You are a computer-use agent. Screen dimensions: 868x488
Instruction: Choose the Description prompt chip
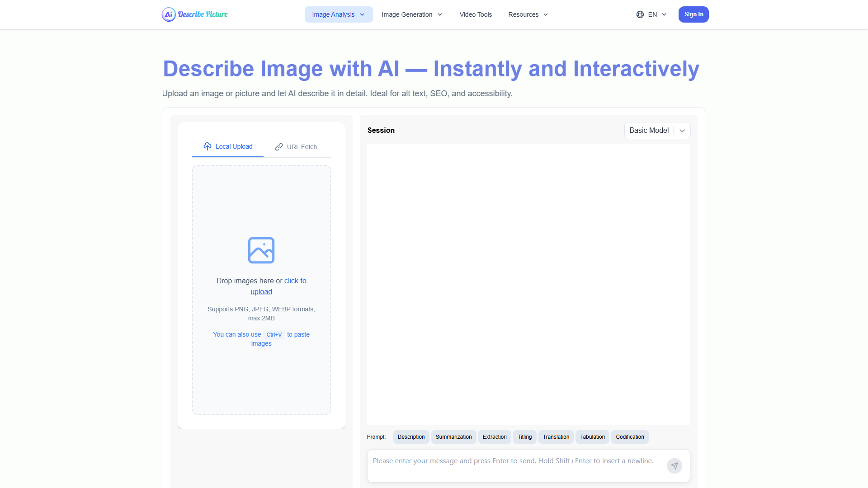(411, 437)
